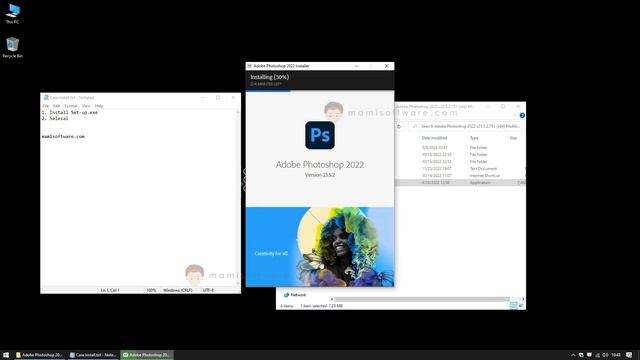Viewport: 640px width, 360px height.
Task: Click Explorer scrollbar right arrow
Action: 523,299
